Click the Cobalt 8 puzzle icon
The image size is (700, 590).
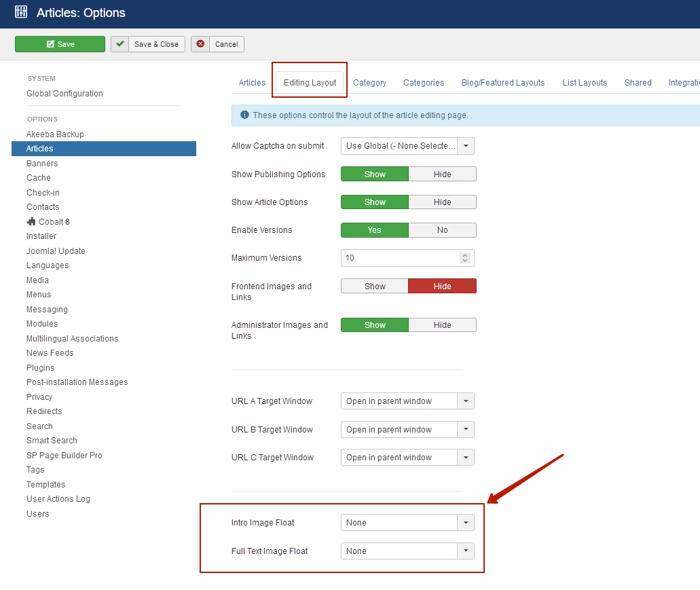pos(31,222)
